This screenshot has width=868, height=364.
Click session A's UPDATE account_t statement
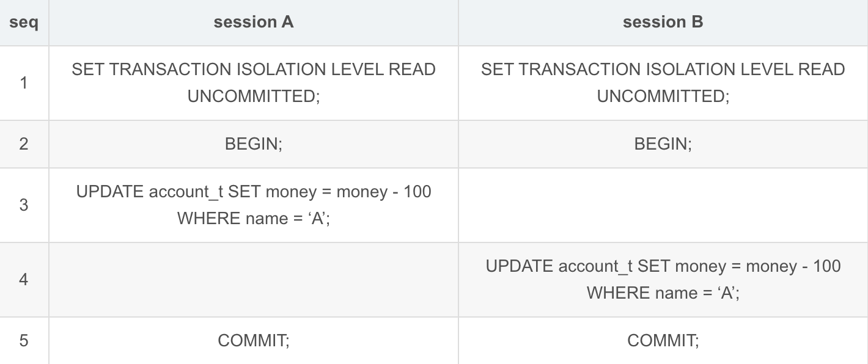(253, 205)
